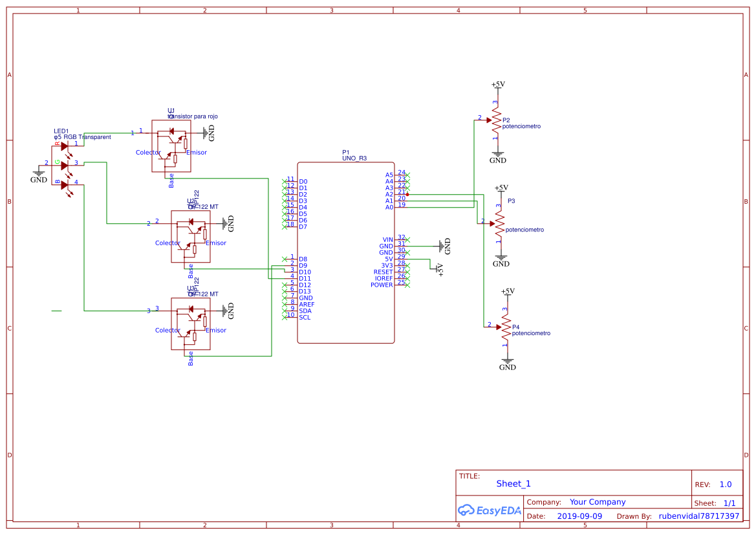Click the +5V symbol on UNO 5V pin
Image resolution: width=756 pixels, height=535 pixels.
[438, 269]
